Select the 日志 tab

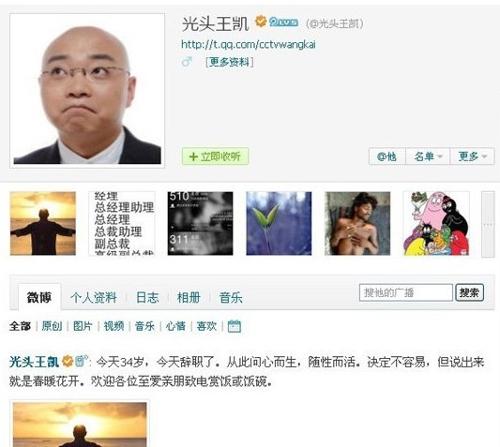point(147,297)
